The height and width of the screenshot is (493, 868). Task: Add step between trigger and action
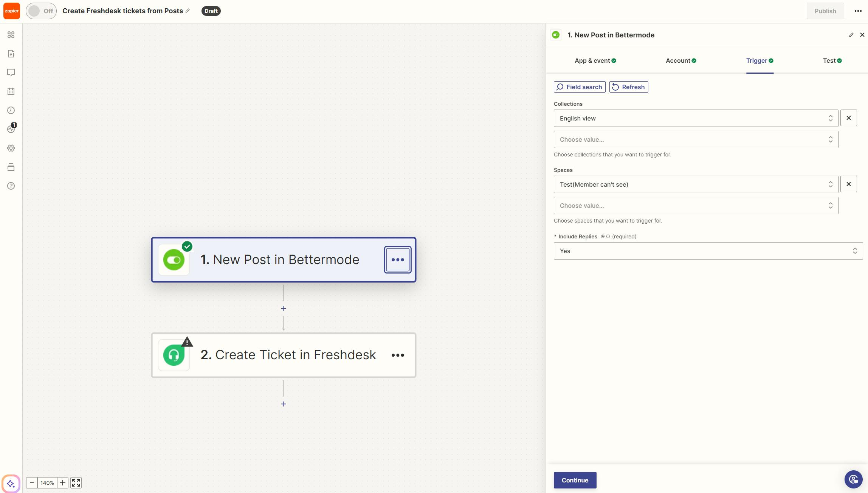[284, 309]
